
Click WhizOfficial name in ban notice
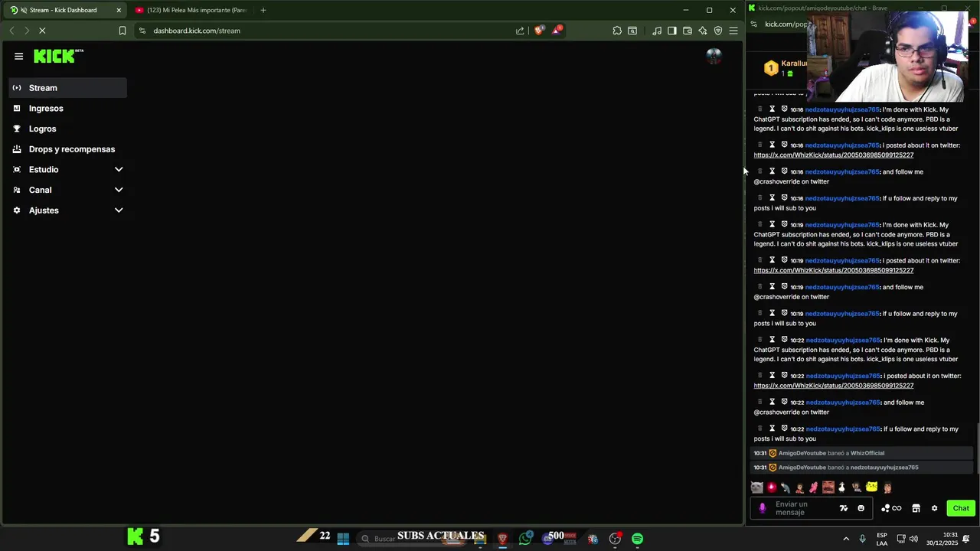click(867, 453)
